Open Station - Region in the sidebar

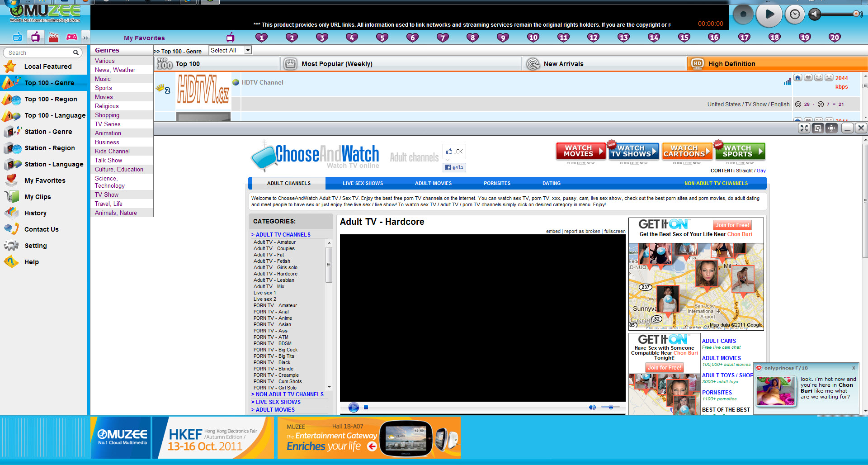pos(44,148)
